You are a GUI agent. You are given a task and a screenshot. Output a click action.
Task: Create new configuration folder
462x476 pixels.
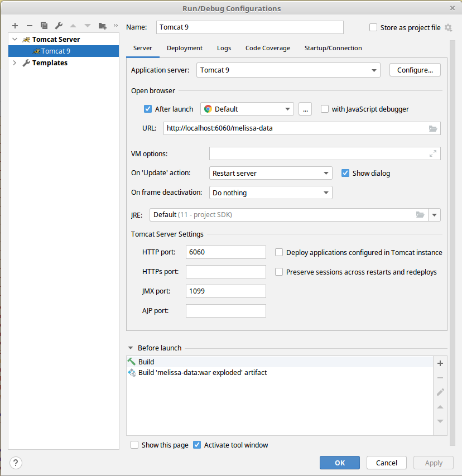click(103, 26)
